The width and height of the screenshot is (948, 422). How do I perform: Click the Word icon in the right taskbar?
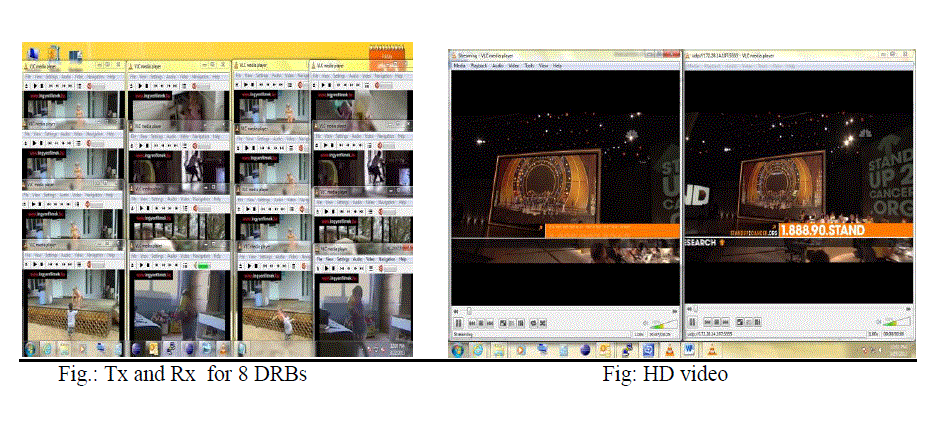(x=689, y=350)
